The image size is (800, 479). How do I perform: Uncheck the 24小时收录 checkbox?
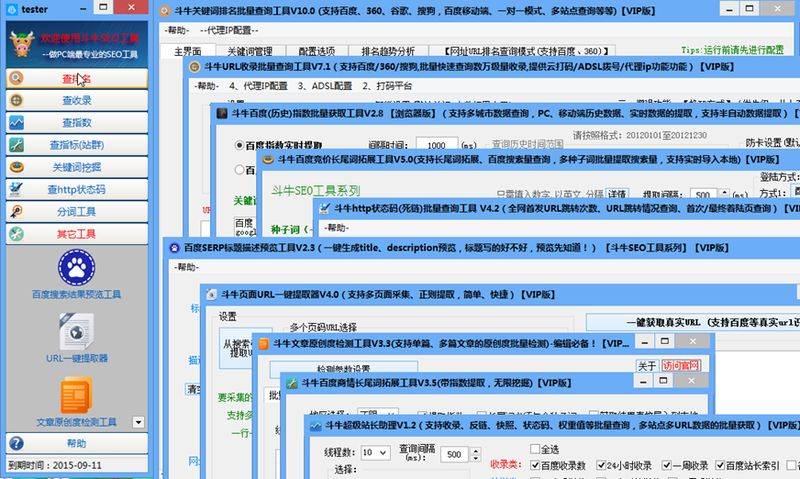point(599,466)
